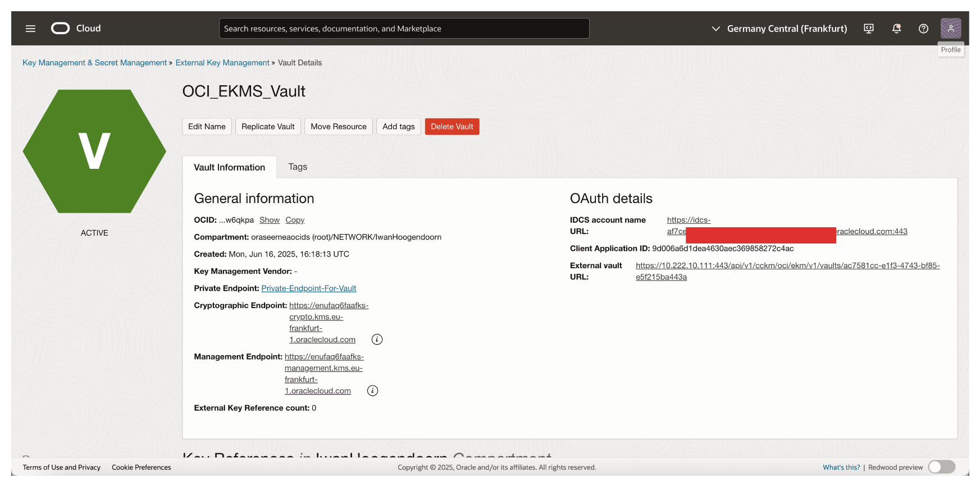Open the Cloud Shell developer tools icon
Image resolution: width=980 pixels, height=487 pixels.
click(x=869, y=29)
